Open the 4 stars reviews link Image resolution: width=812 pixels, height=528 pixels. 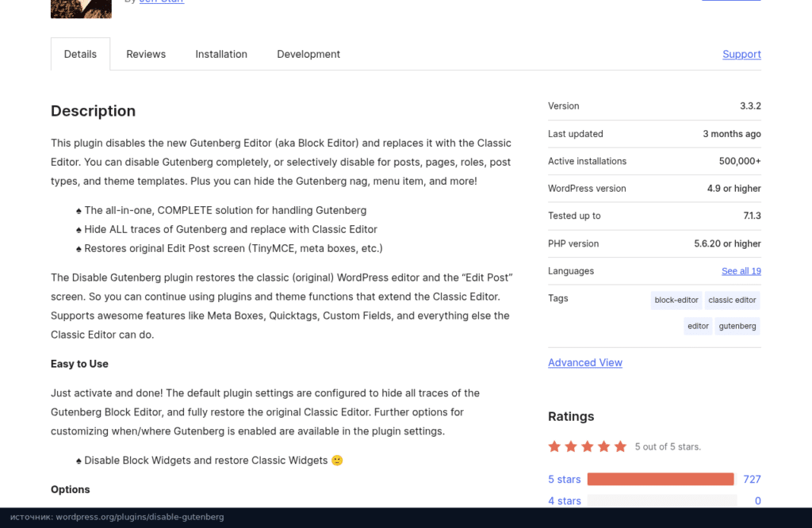pos(565,500)
